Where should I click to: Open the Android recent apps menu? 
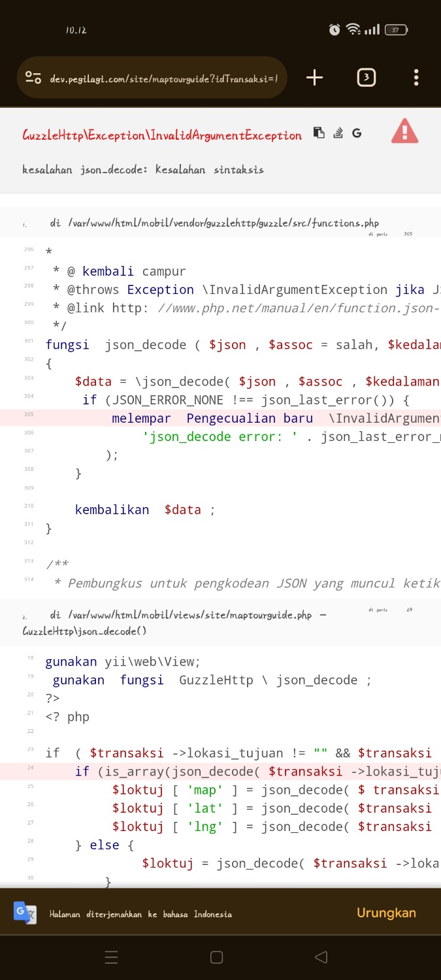(112, 957)
